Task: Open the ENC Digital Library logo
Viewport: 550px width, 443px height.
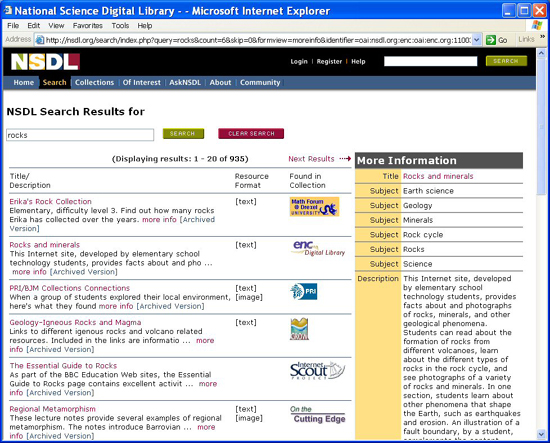Action: point(318,248)
